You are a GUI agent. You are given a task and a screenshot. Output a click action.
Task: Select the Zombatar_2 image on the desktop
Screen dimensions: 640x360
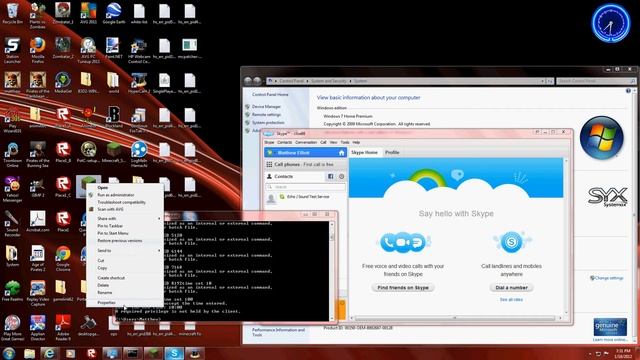coord(63,48)
